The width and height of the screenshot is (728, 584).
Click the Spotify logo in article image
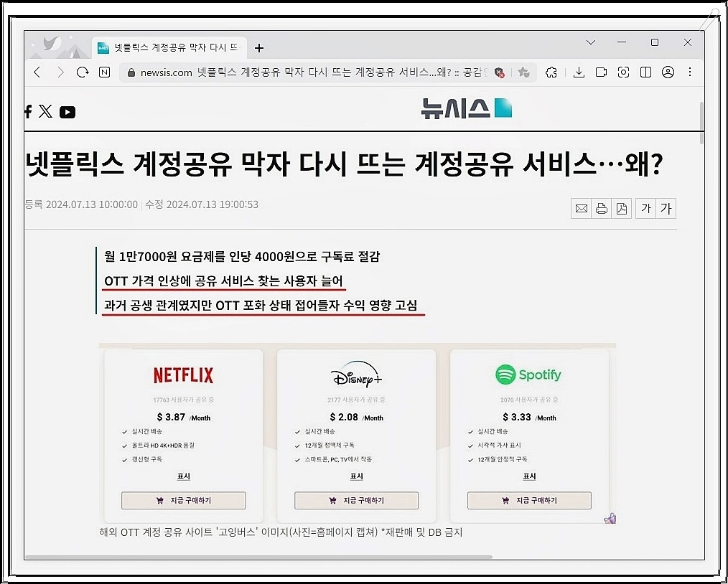tap(528, 375)
